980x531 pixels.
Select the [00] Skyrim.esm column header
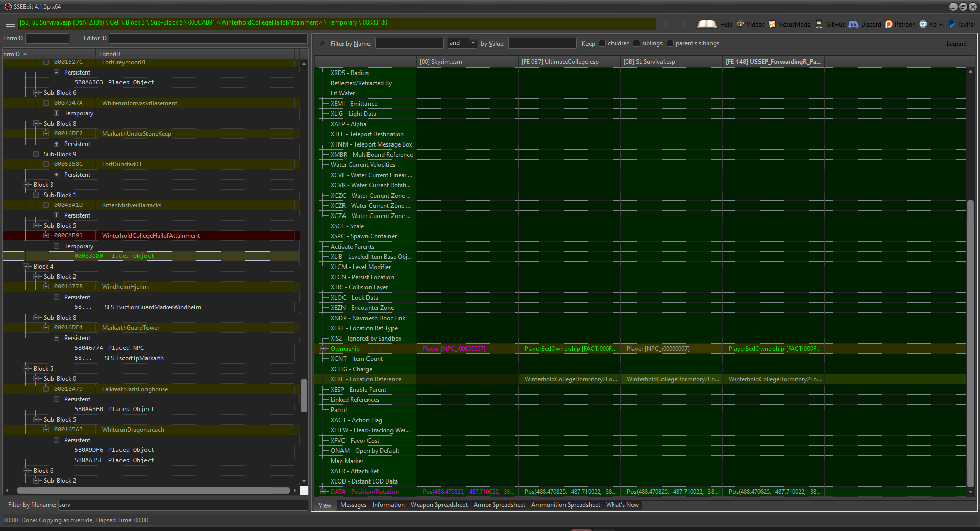[467, 62]
